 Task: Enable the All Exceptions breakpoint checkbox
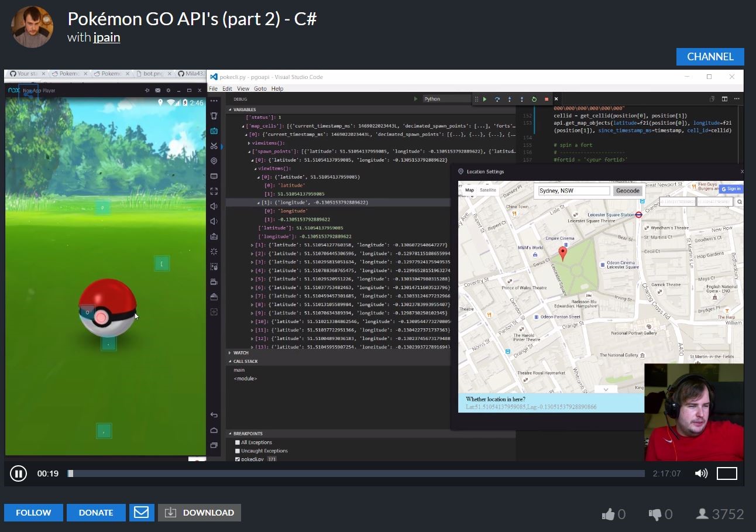[x=238, y=442]
